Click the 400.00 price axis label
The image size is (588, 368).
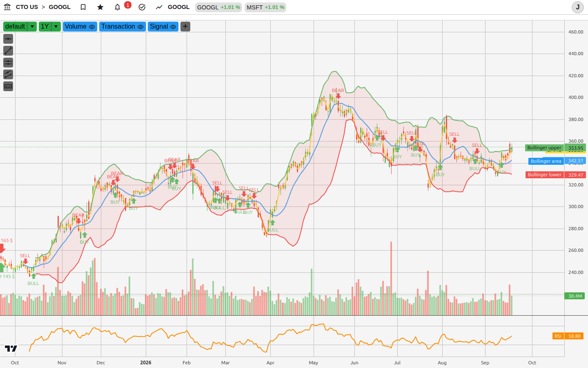pyautogui.click(x=576, y=97)
